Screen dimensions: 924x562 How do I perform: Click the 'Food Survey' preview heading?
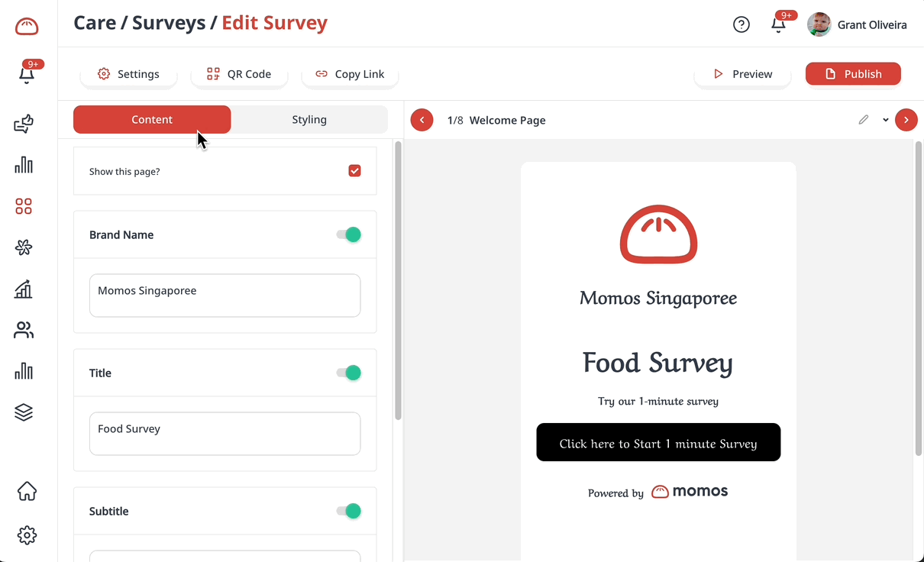657,363
